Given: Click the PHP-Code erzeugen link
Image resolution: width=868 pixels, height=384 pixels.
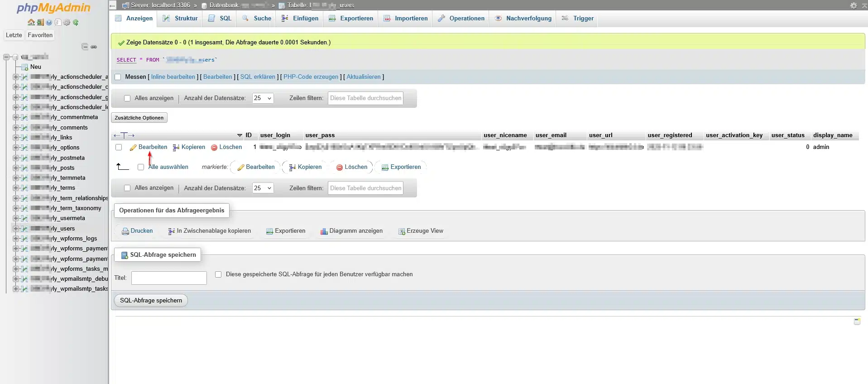Looking at the screenshot, I should click(x=311, y=77).
